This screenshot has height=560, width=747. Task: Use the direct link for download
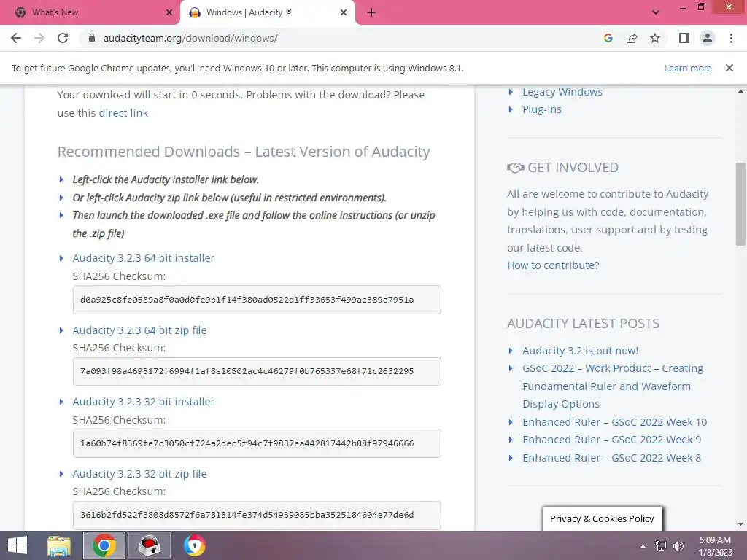point(123,113)
